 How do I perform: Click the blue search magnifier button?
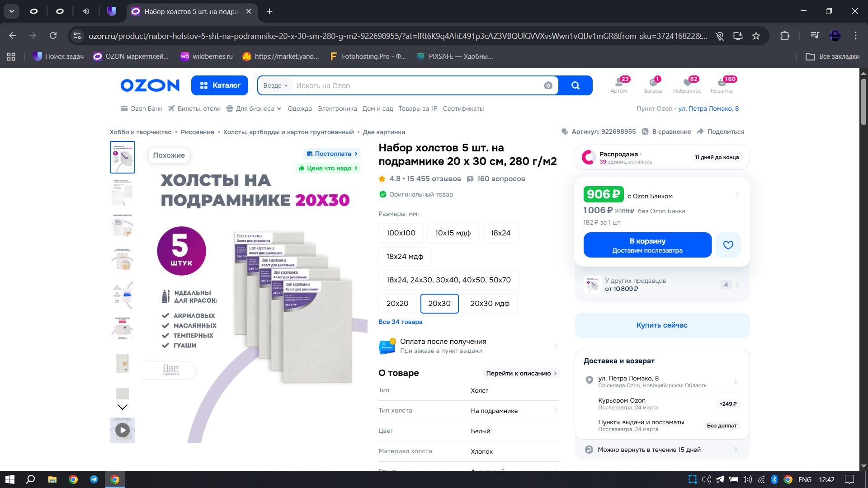point(575,85)
